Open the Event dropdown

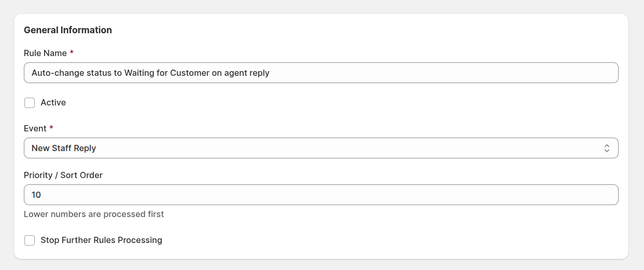(321, 148)
